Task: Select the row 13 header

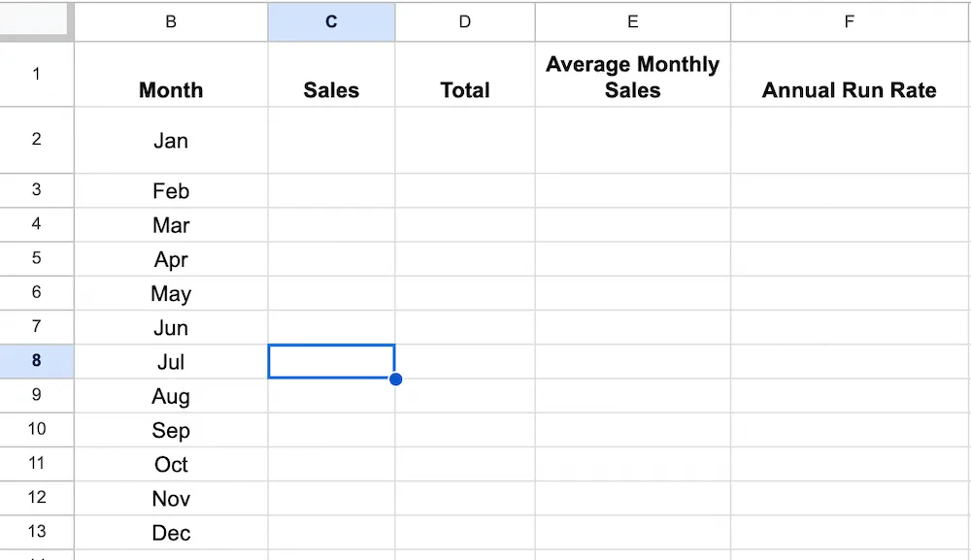Action: tap(37, 533)
